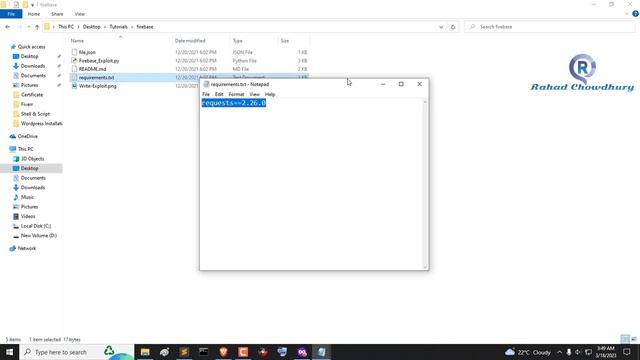Expand chevron after Desktop in address path

(105, 27)
